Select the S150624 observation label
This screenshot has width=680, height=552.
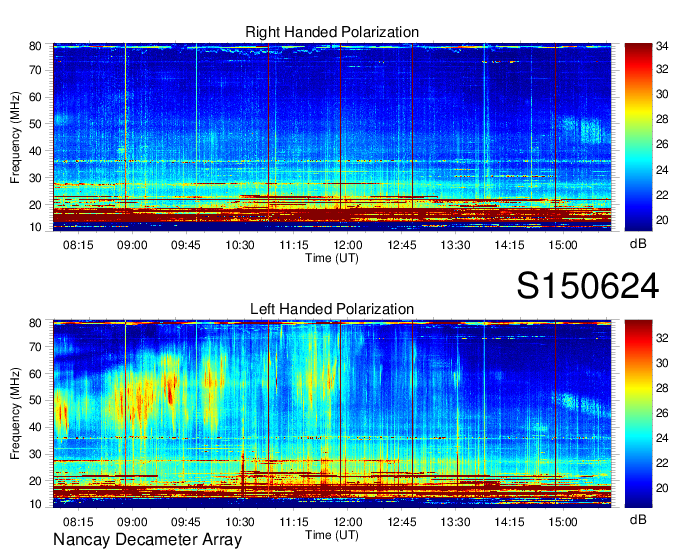588,286
